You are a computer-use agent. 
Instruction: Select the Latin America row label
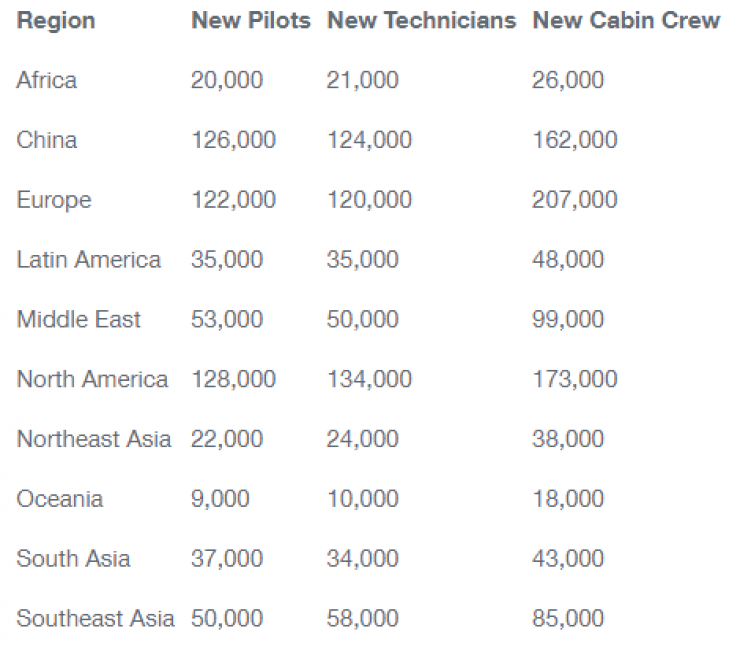(x=88, y=260)
